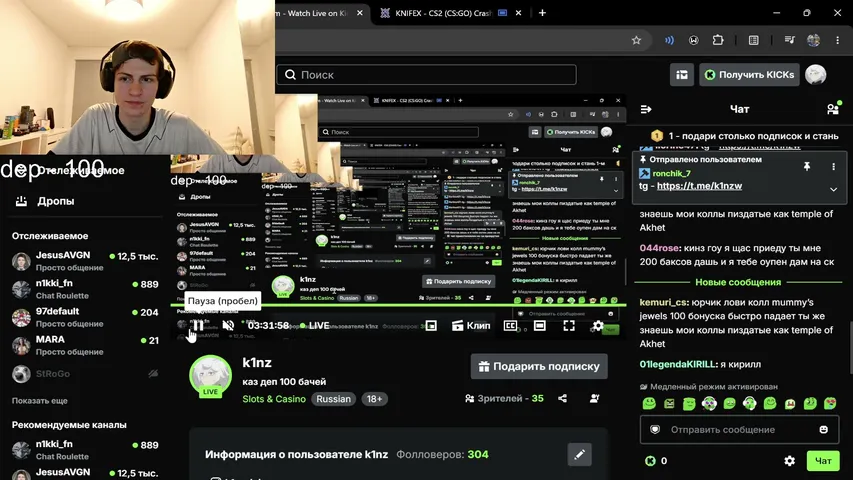853x480 pixels.
Task: Jump to LIVE in the player
Action: coord(315,325)
